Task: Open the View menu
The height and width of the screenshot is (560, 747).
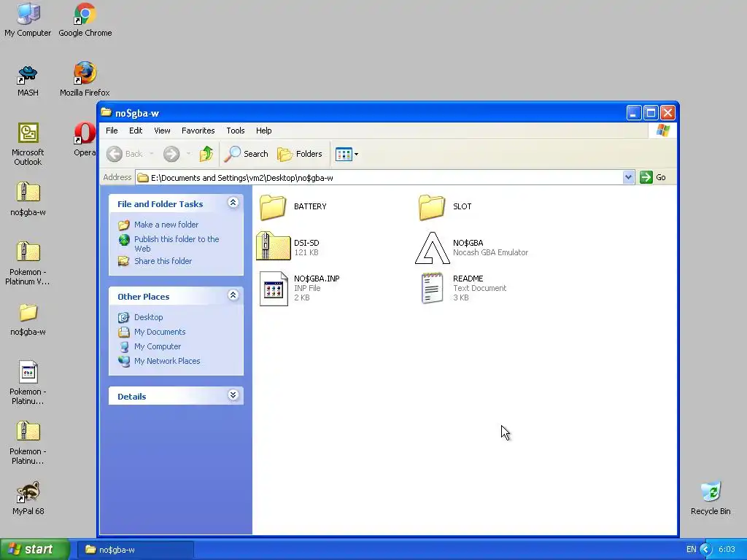Action: pos(162,131)
